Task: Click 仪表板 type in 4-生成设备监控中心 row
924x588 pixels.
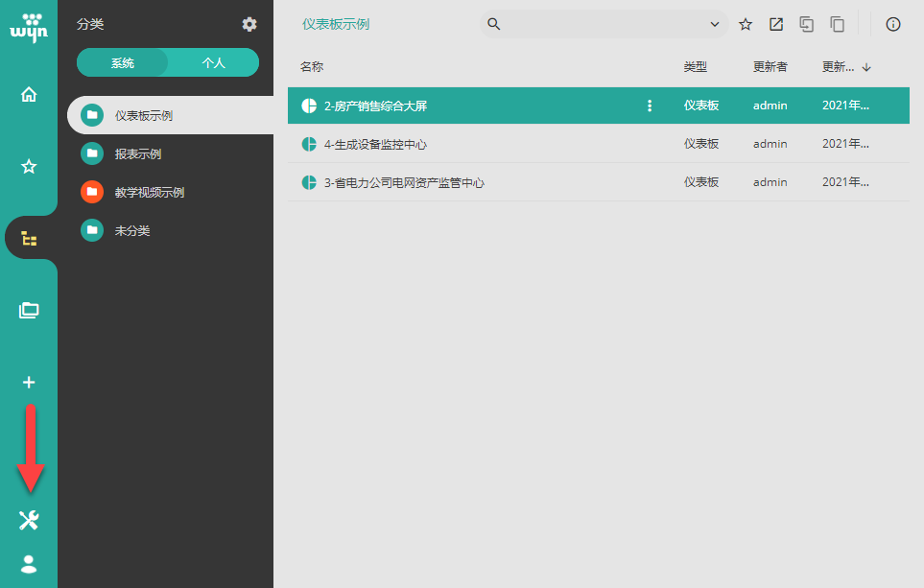Action: [701, 144]
